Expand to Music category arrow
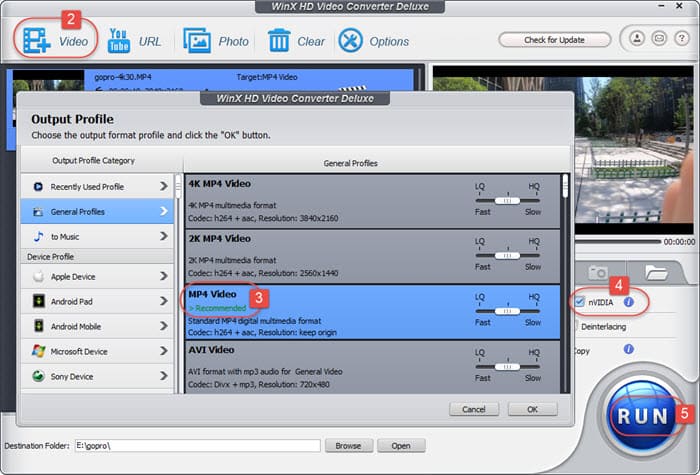The height and width of the screenshot is (475, 700). pyautogui.click(x=164, y=236)
